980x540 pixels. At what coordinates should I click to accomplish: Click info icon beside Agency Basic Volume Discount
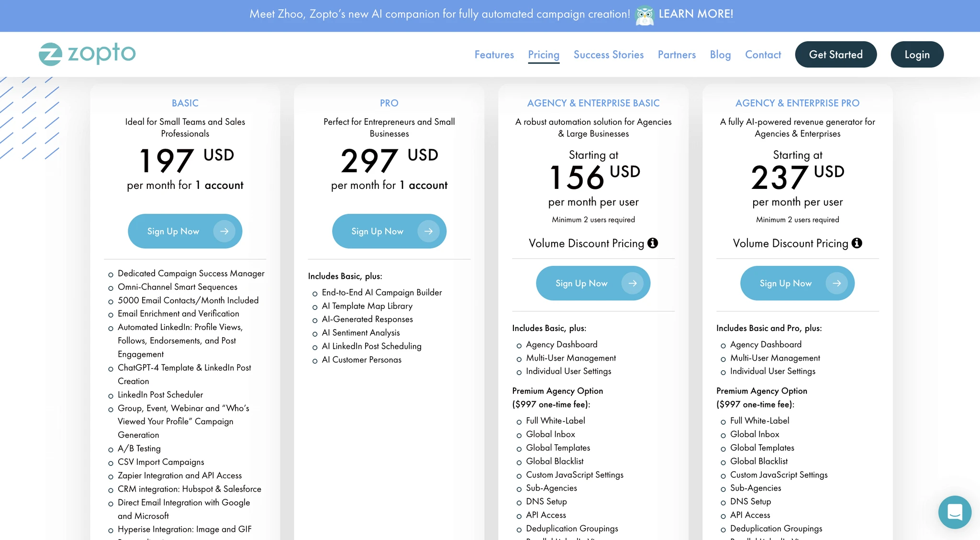tap(653, 243)
